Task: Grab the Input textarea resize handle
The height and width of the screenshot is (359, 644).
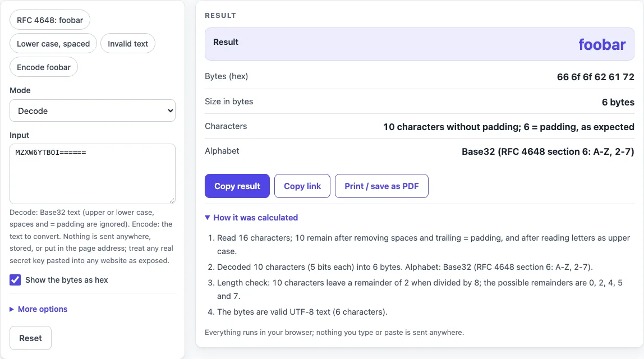Action: point(172,200)
